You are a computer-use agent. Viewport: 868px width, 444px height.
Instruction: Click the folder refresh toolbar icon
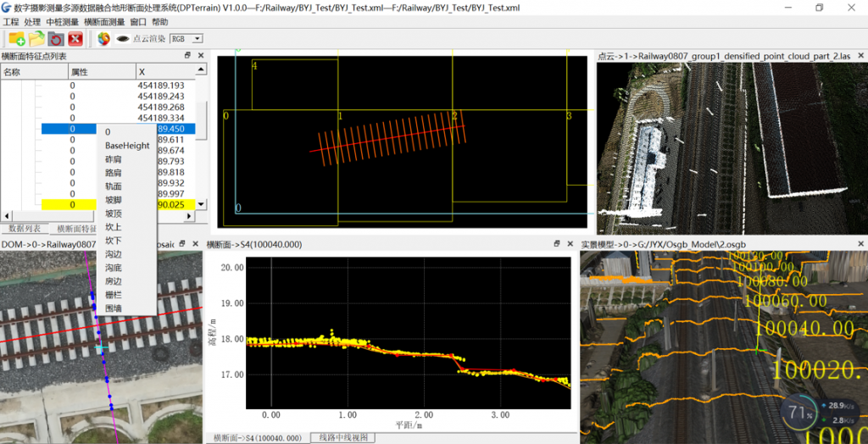coord(56,38)
